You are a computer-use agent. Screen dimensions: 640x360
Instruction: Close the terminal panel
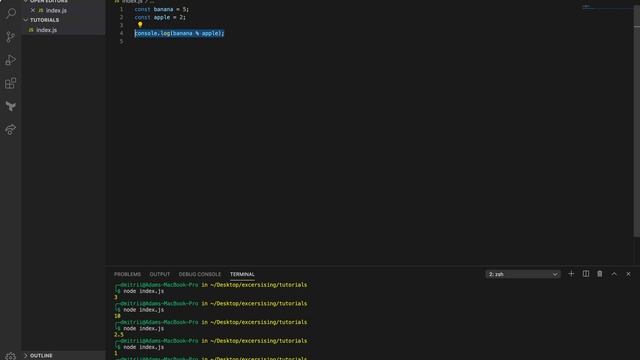coord(628,274)
